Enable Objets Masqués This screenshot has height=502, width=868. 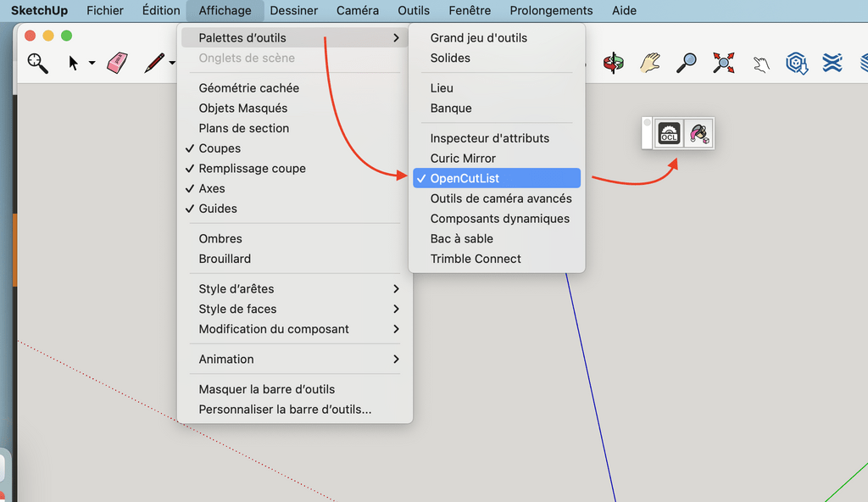click(294, 108)
